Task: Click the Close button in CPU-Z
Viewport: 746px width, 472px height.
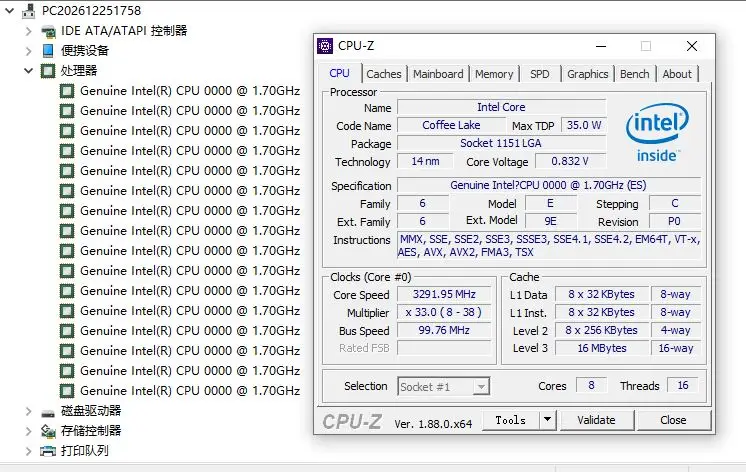Action: [673, 420]
